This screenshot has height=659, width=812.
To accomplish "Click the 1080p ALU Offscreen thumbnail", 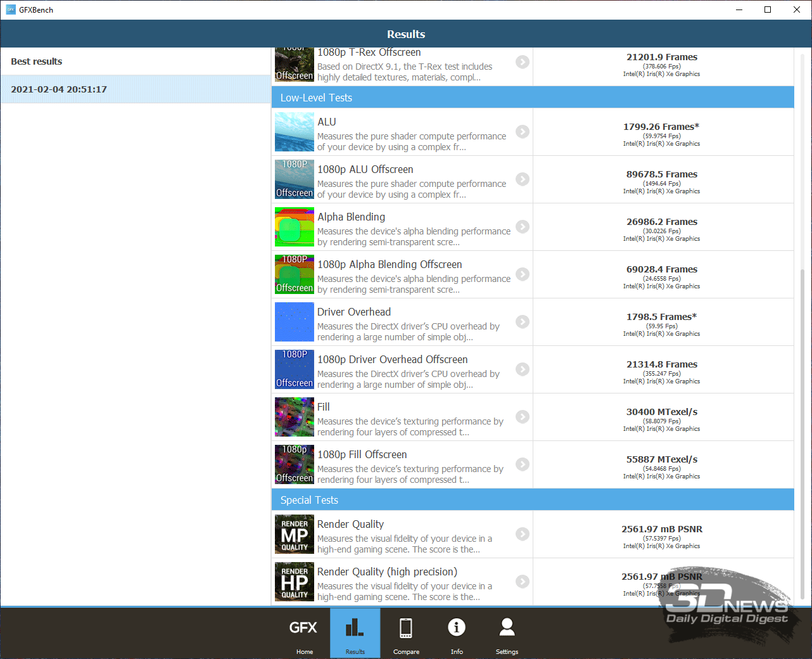I will coord(295,179).
